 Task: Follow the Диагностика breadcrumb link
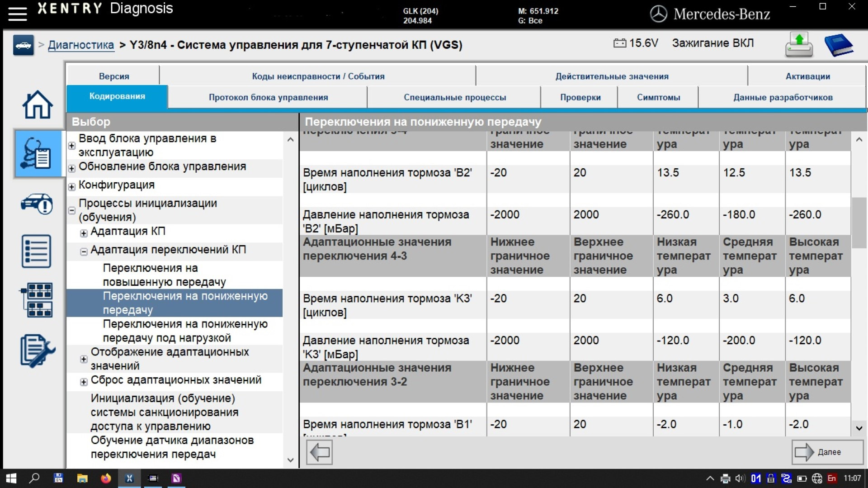tap(81, 45)
